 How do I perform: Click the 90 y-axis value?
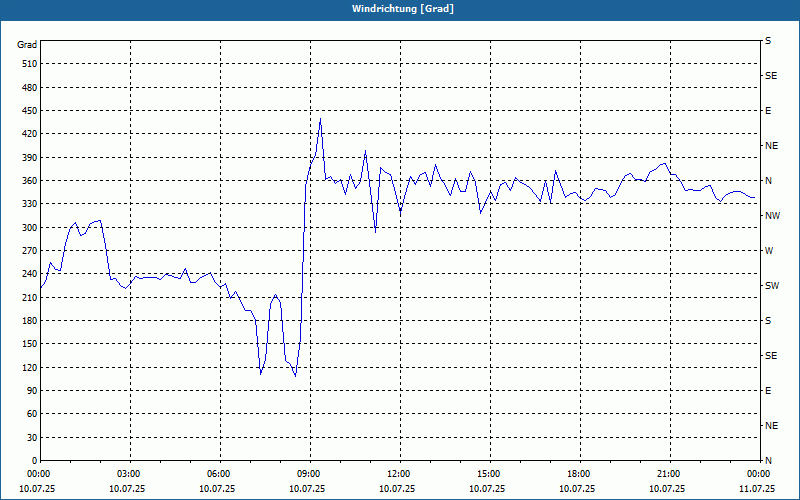(32, 390)
